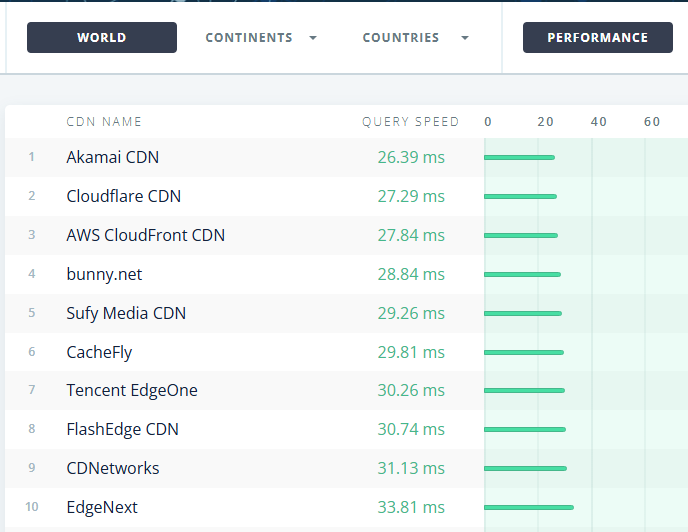Select the WORLD filter button
688x532 pixels.
[x=102, y=38]
